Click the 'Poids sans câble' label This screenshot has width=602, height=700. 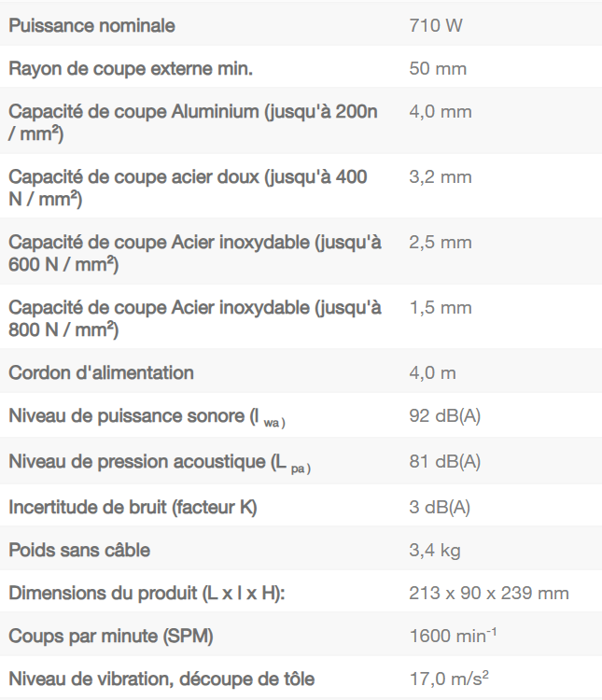pos(79,551)
